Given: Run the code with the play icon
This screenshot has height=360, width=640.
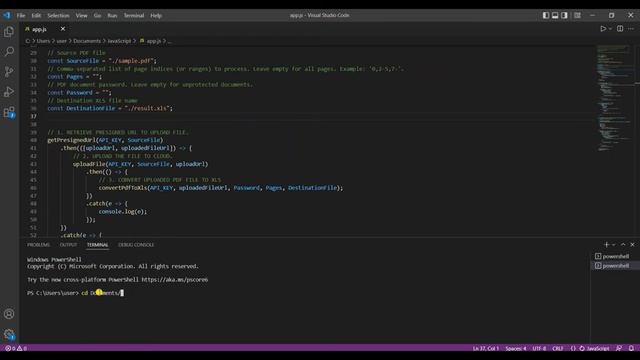Looking at the screenshot, I should pyautogui.click(x=603, y=29).
